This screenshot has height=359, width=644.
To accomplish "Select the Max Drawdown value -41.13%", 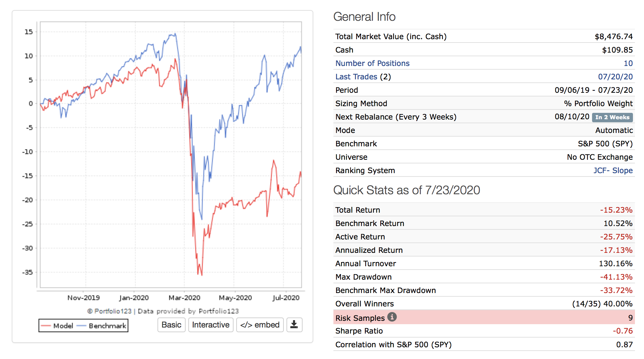I will [616, 277].
